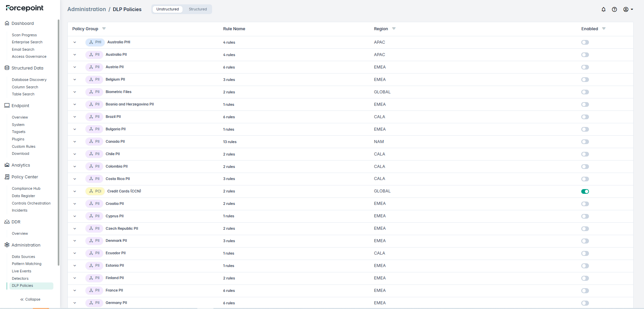Expand the Biometric Files policy row
Image resolution: width=644 pixels, height=309 pixels.
pyautogui.click(x=75, y=92)
